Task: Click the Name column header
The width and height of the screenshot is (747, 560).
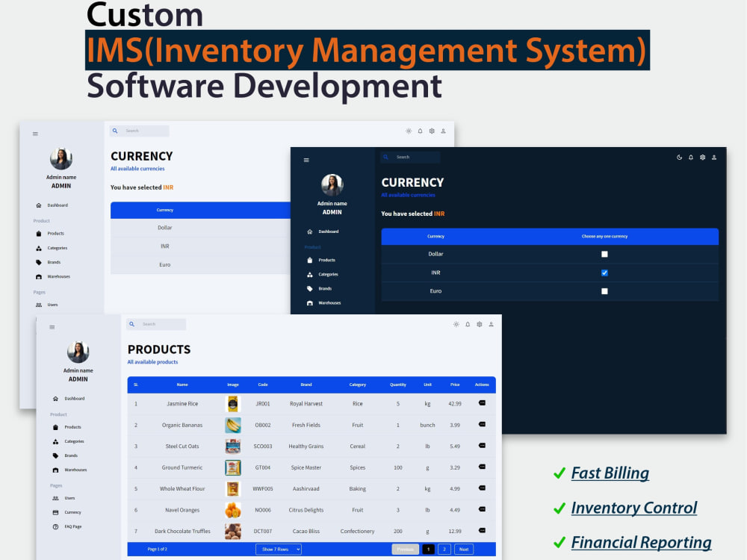Action: (x=182, y=385)
